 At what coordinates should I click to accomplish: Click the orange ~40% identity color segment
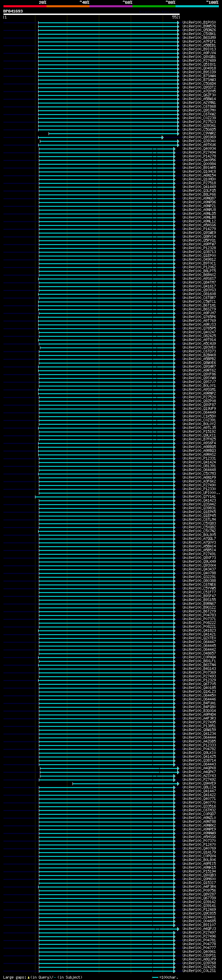tap(68, 6)
